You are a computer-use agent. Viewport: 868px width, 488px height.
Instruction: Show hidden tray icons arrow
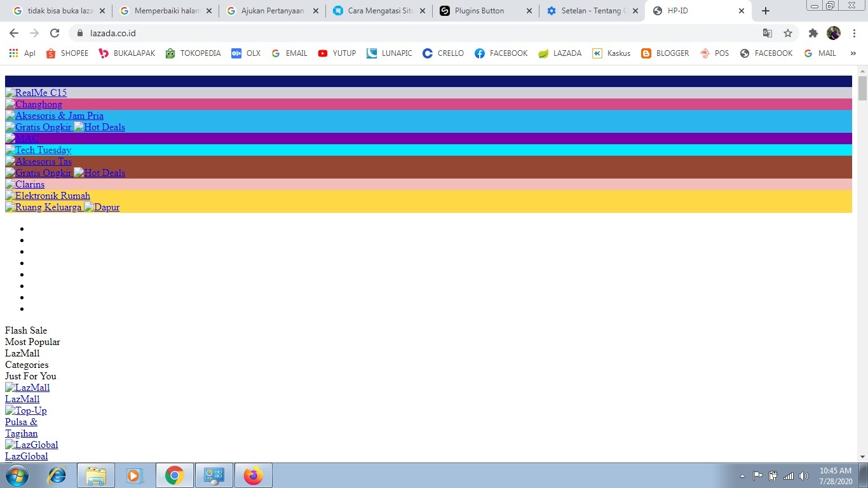(x=742, y=475)
